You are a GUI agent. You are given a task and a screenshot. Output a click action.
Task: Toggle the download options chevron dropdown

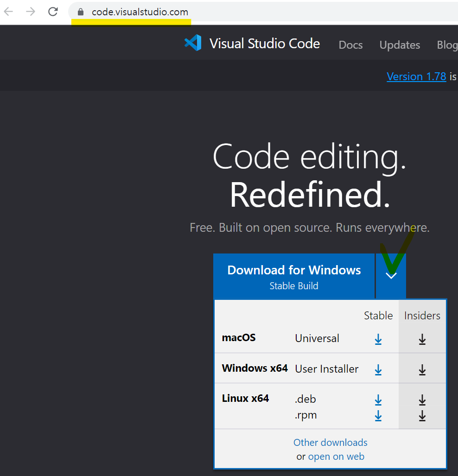[x=391, y=276]
